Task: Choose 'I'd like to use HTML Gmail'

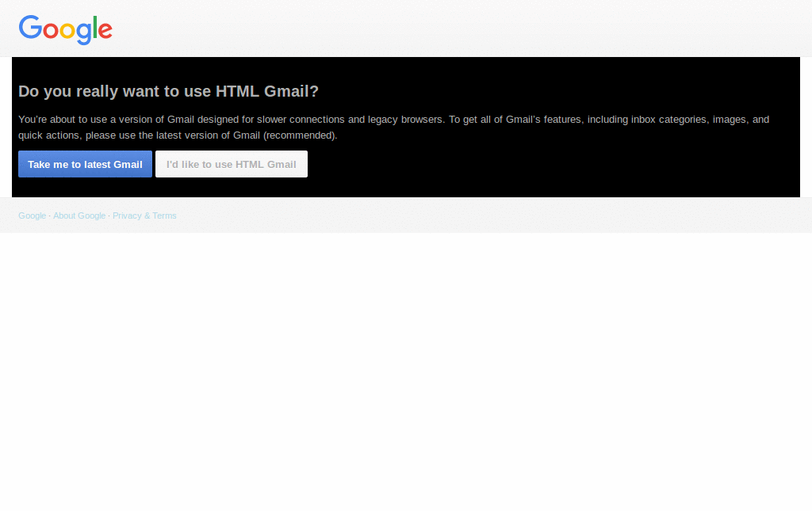Action: [232, 164]
